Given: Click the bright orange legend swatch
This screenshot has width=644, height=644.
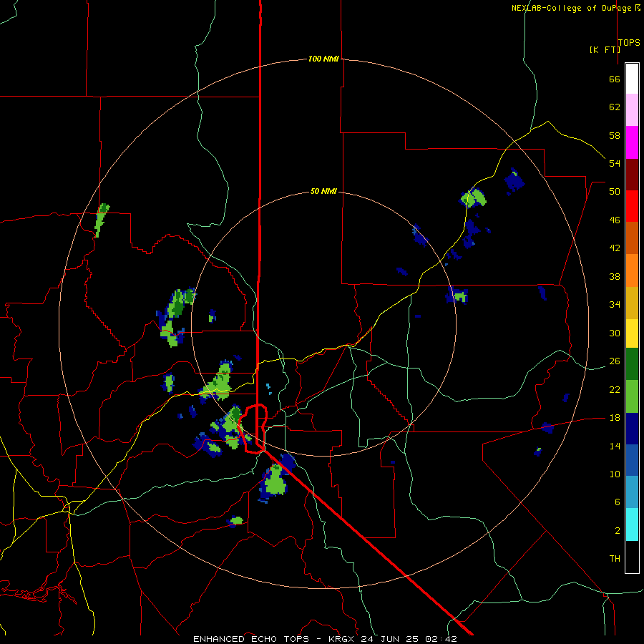Looking at the screenshot, I should [632, 270].
